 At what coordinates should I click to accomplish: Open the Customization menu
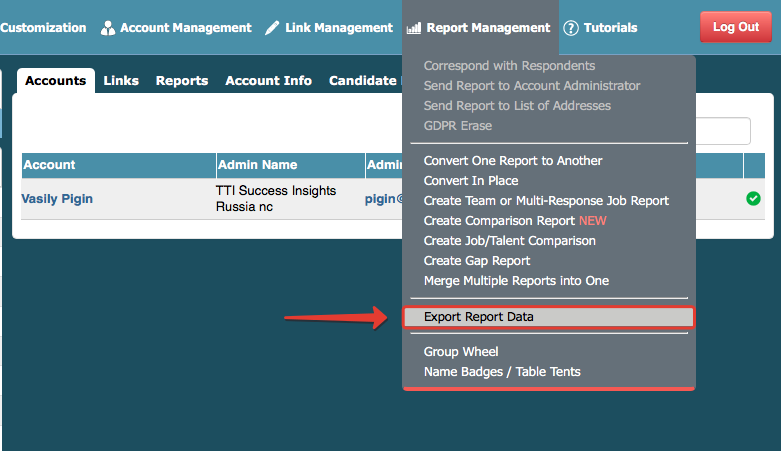[x=43, y=28]
